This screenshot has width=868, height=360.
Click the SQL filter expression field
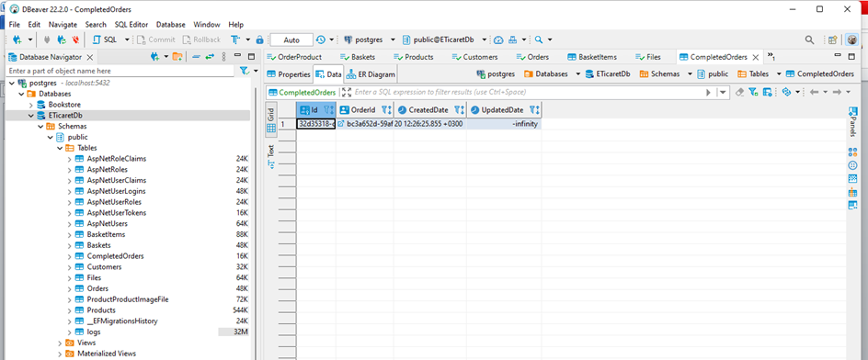click(x=529, y=93)
